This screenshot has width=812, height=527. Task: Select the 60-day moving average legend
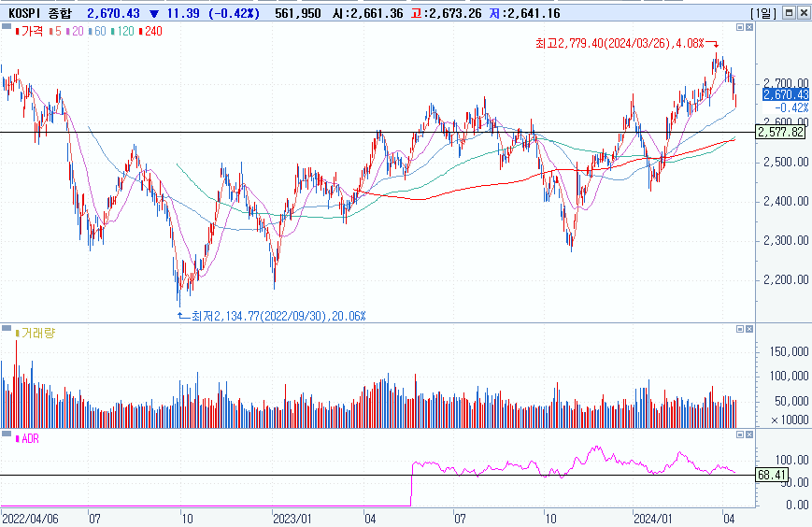98,31
